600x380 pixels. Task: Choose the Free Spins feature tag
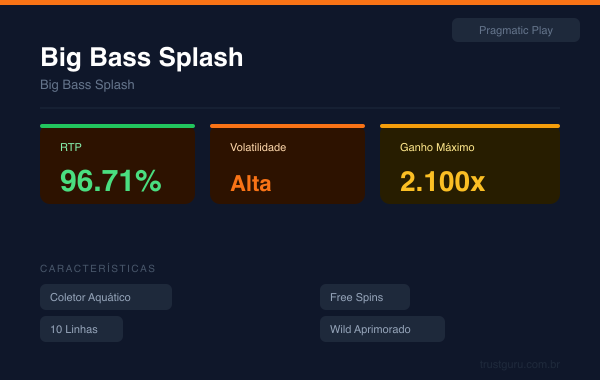[365, 297]
